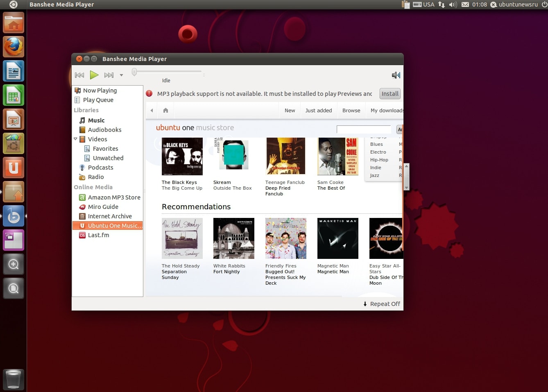Open the sound indicator in top panel

click(453, 5)
